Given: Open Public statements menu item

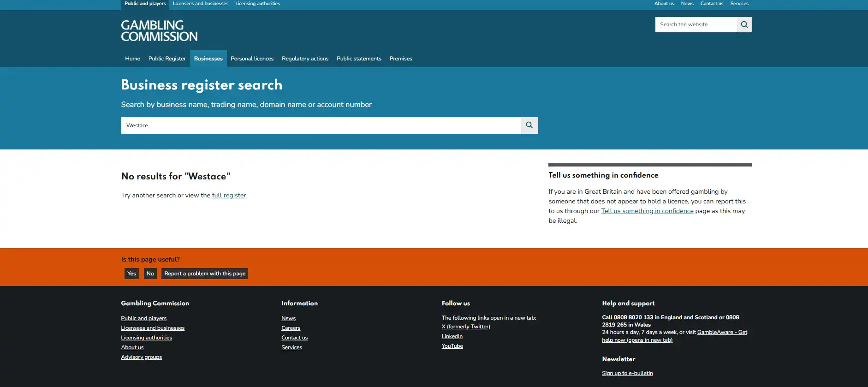Looking at the screenshot, I should click(x=359, y=59).
